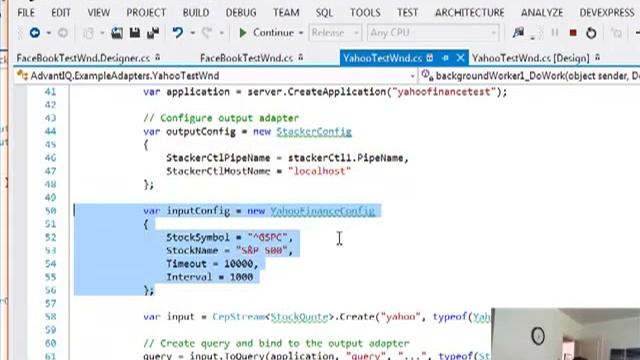Click the New Project toolbar icon
This screenshot has width=640, height=360.
click(x=89, y=33)
